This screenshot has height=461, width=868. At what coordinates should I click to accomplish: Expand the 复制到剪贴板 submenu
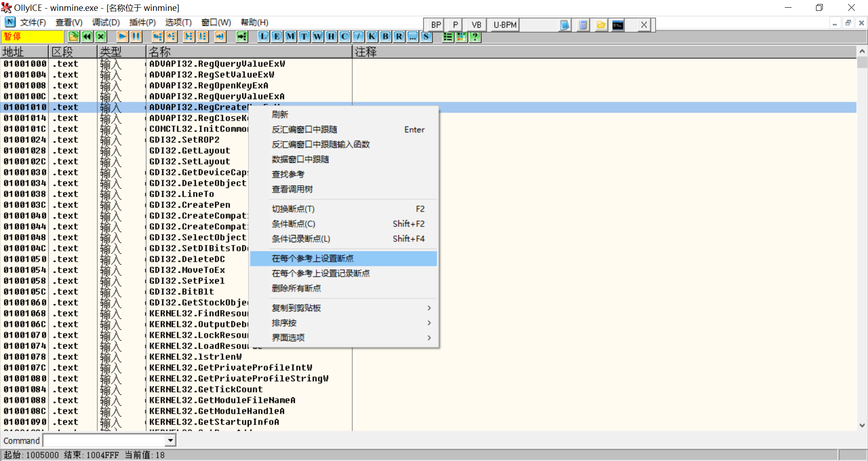pos(344,308)
